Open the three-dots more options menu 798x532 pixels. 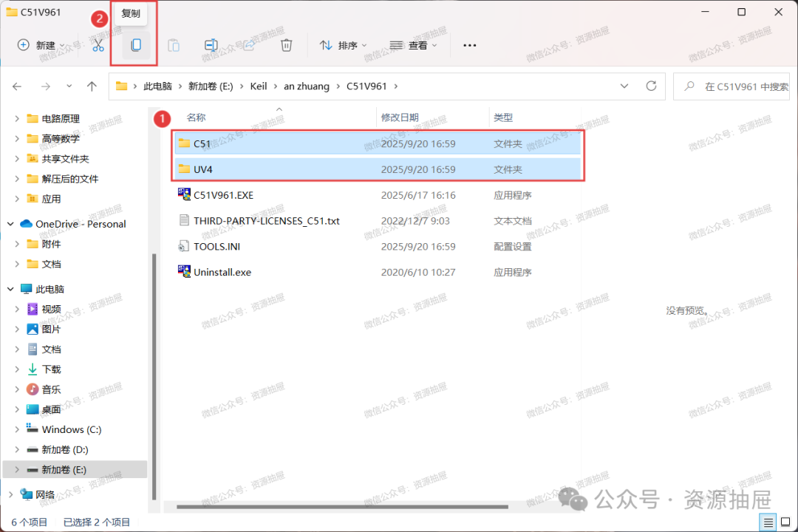(469, 45)
